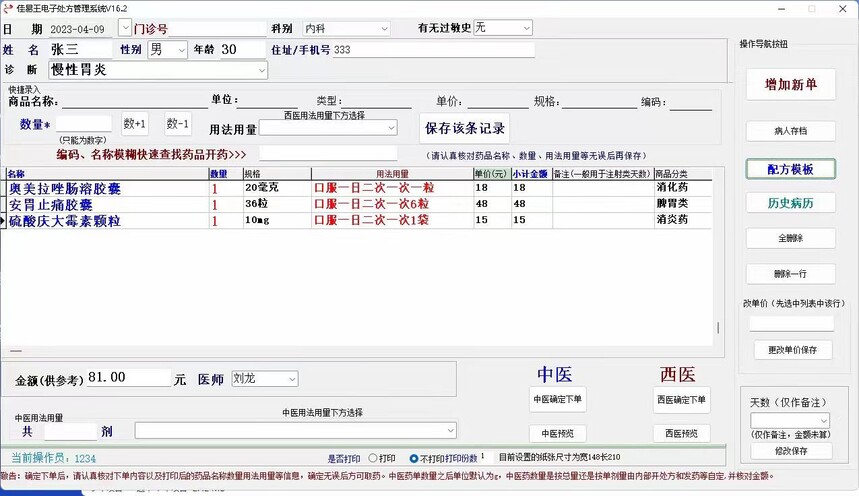Viewport: 859px width, 496px height.
Task: Click the 中医确定下单 button
Action: (558, 399)
